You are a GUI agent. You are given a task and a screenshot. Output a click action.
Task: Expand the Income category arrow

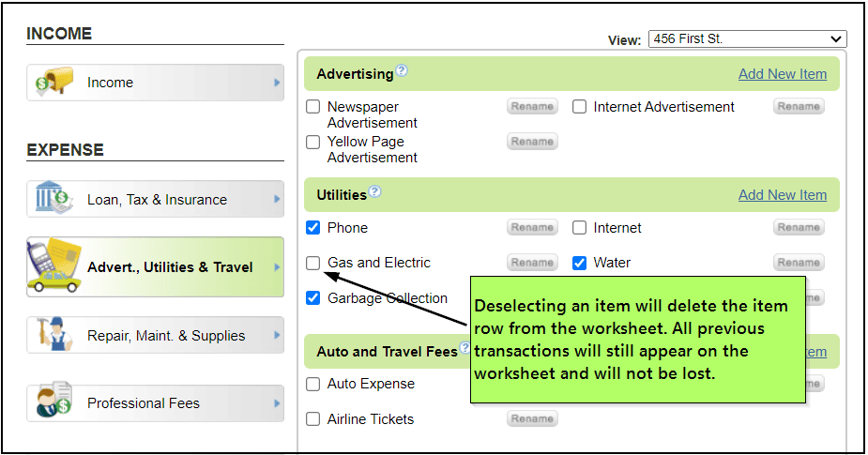[x=277, y=83]
